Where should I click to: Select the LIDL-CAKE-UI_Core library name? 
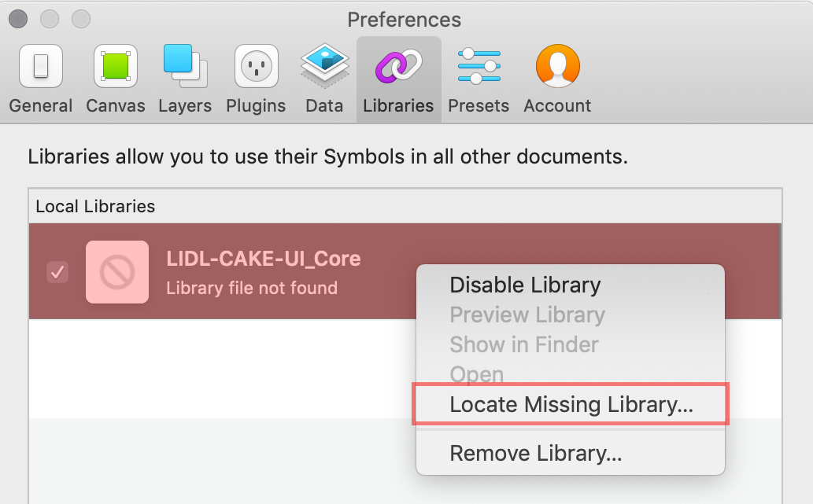tap(264, 259)
